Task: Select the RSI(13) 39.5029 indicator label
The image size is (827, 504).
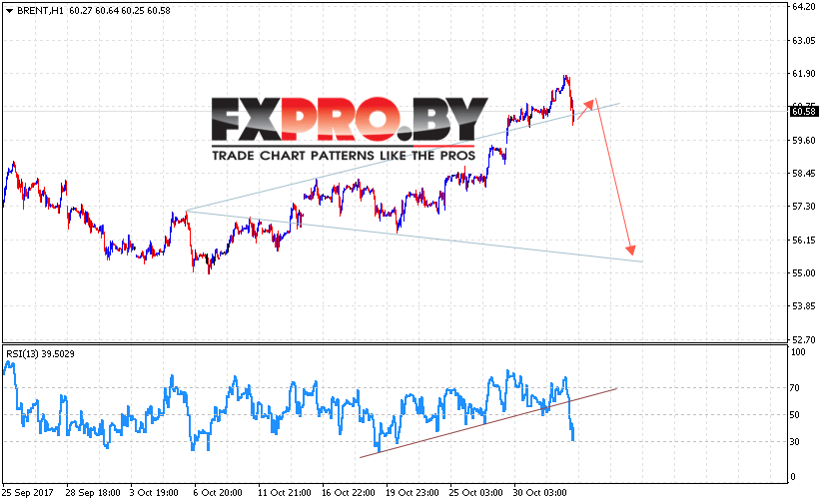Action: coord(40,353)
